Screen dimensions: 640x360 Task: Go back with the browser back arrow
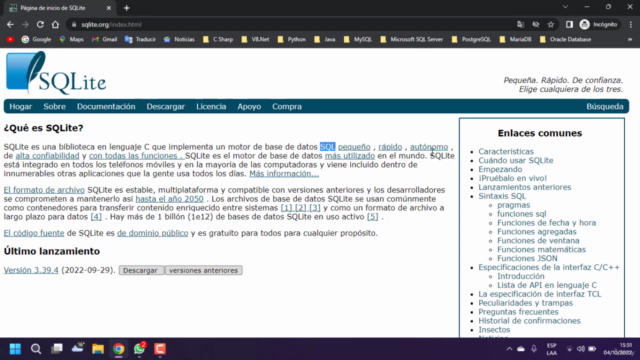click(10, 24)
